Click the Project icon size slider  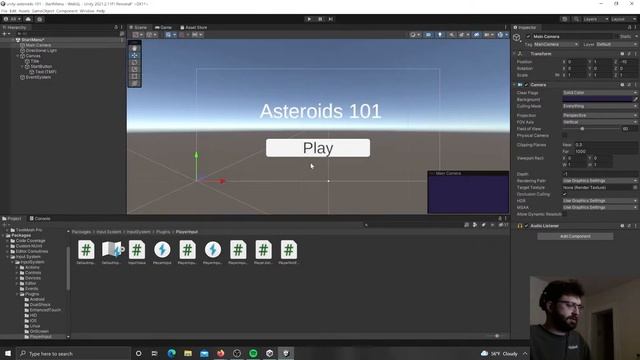(496, 336)
